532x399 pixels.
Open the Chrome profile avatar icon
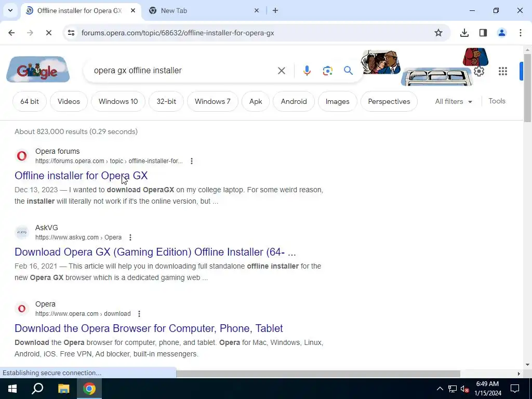coord(501,33)
